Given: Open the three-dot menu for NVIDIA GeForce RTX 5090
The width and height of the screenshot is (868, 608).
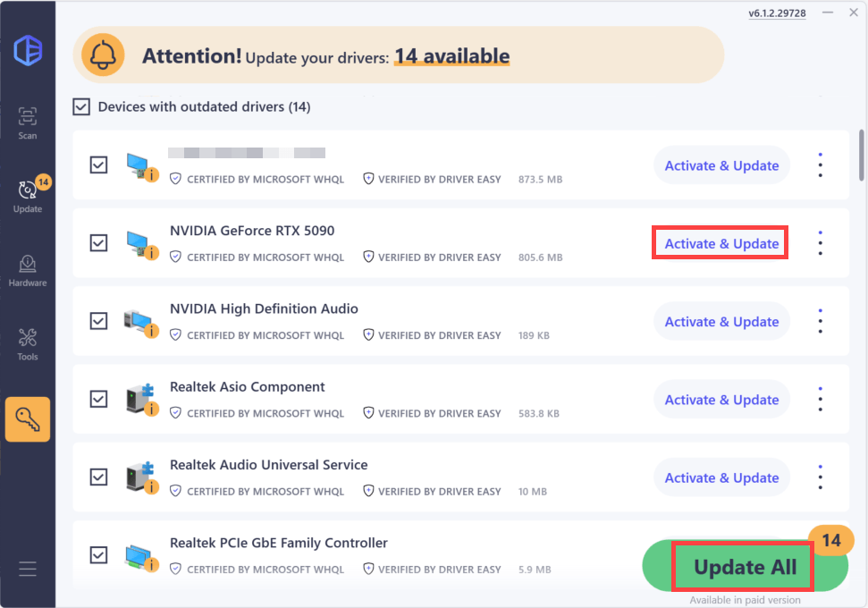Looking at the screenshot, I should tap(820, 242).
